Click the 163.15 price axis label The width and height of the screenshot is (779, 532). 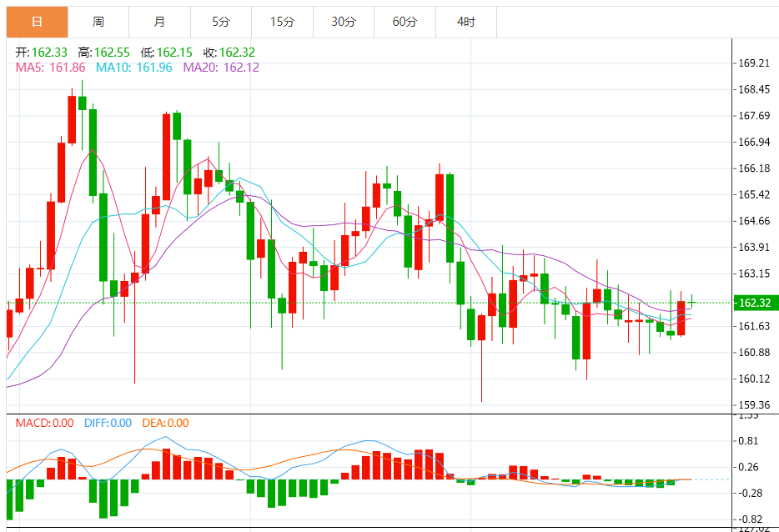[x=754, y=274]
